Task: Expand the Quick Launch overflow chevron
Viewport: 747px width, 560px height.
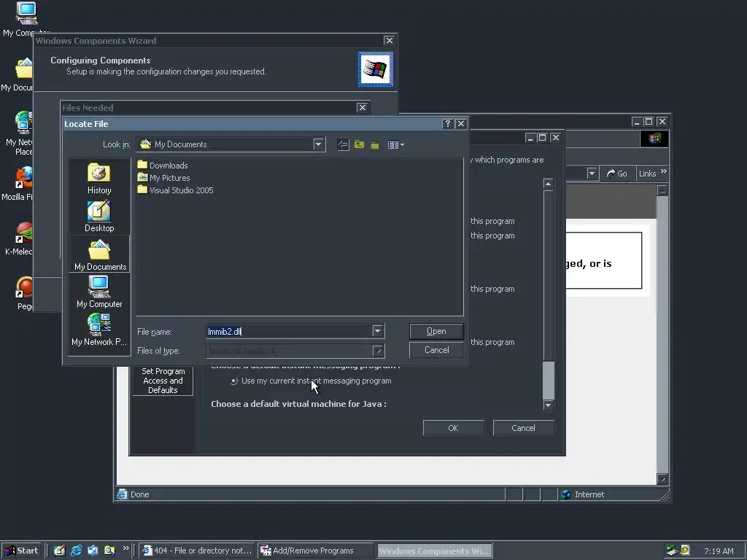Action: [x=125, y=548]
